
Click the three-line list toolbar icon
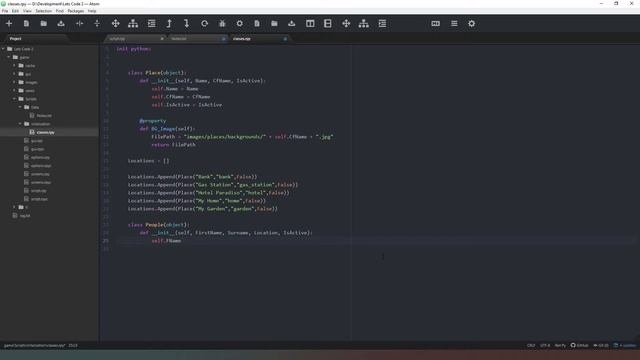click(x=454, y=24)
